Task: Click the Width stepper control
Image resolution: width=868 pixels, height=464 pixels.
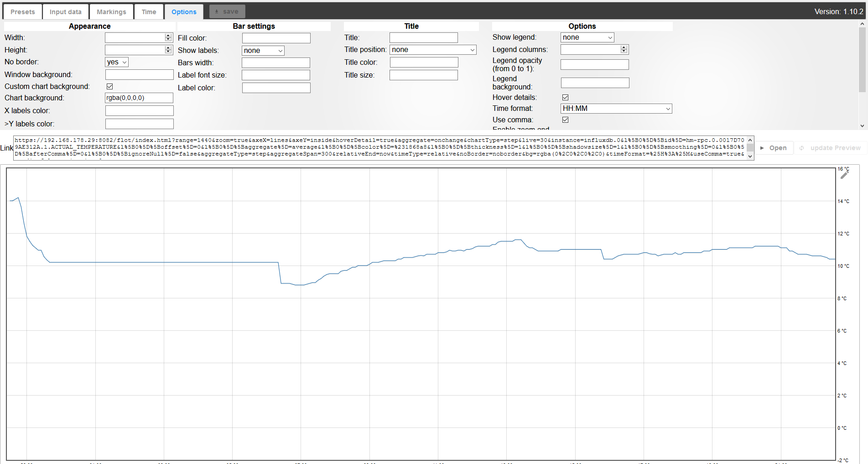Action: 168,37
